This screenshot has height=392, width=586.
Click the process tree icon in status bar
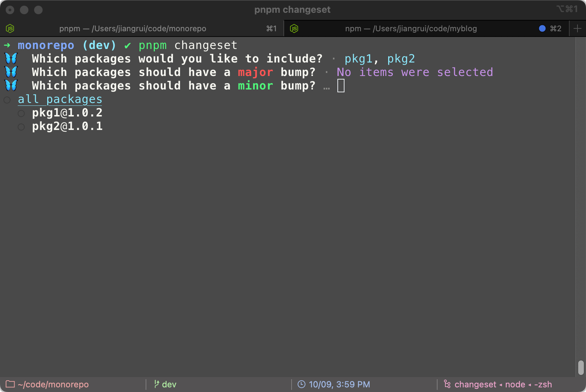coord(447,384)
